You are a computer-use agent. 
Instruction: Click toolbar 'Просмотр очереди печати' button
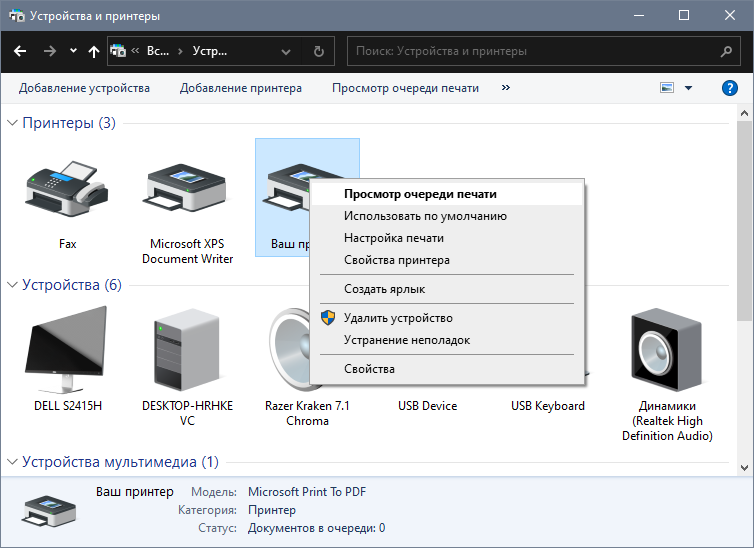pos(405,88)
